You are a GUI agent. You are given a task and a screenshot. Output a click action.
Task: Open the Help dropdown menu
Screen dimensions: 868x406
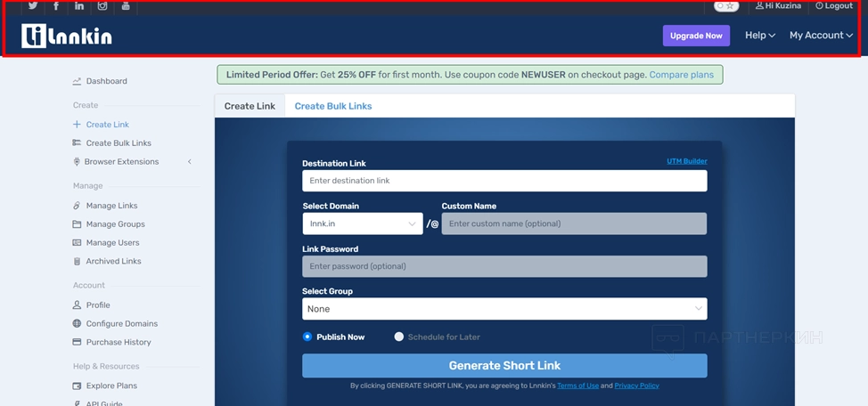coord(760,36)
